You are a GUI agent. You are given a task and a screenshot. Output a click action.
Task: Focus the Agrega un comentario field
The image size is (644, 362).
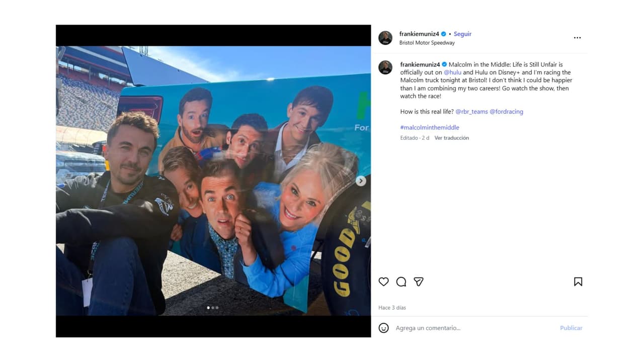point(473,328)
